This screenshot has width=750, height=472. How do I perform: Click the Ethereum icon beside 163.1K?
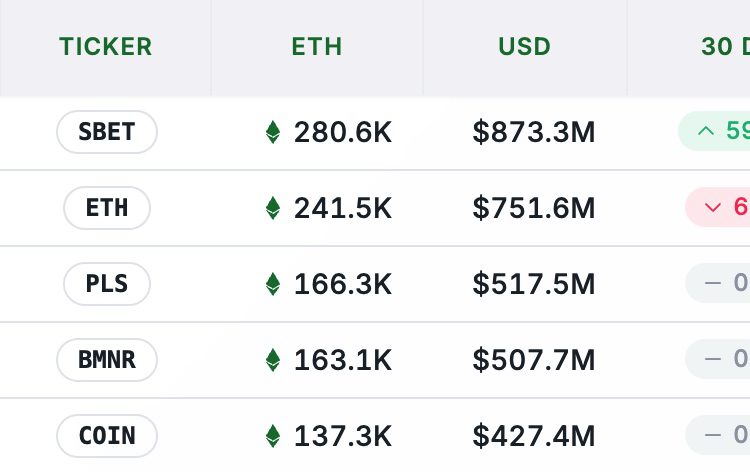point(272,360)
